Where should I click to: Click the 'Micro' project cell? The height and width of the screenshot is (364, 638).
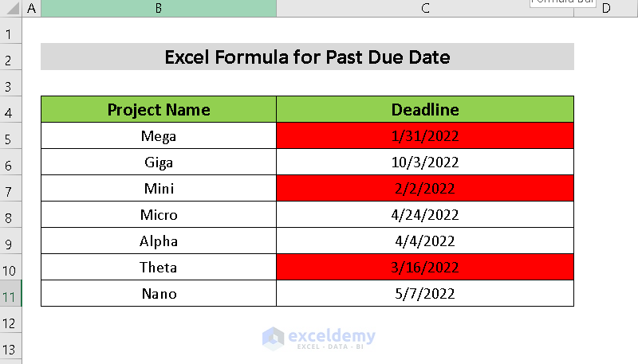coord(159,215)
